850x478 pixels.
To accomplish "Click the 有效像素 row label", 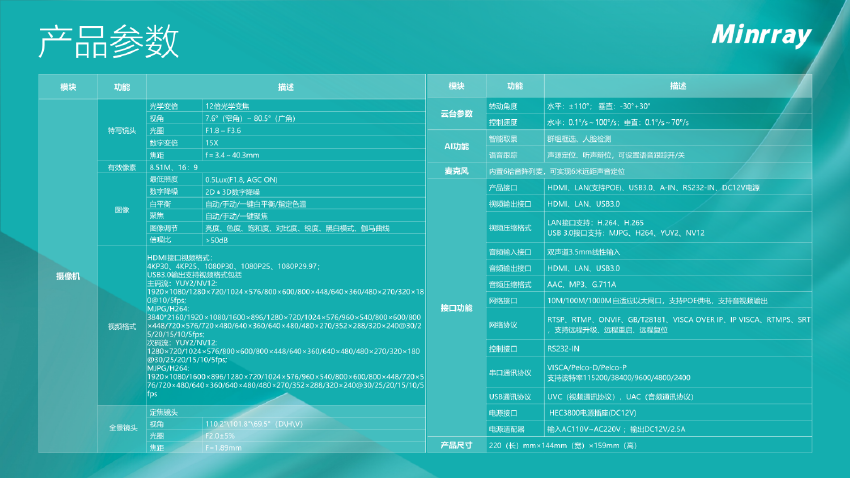I will tap(121, 167).
